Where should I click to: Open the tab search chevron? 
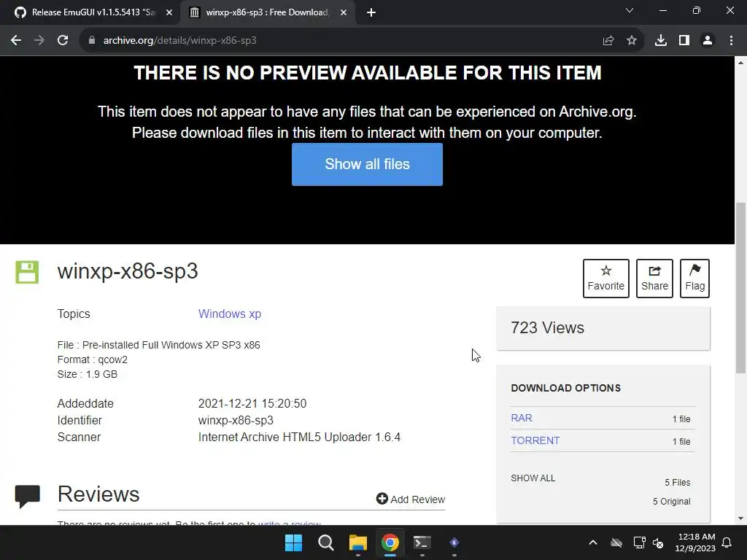[630, 10]
